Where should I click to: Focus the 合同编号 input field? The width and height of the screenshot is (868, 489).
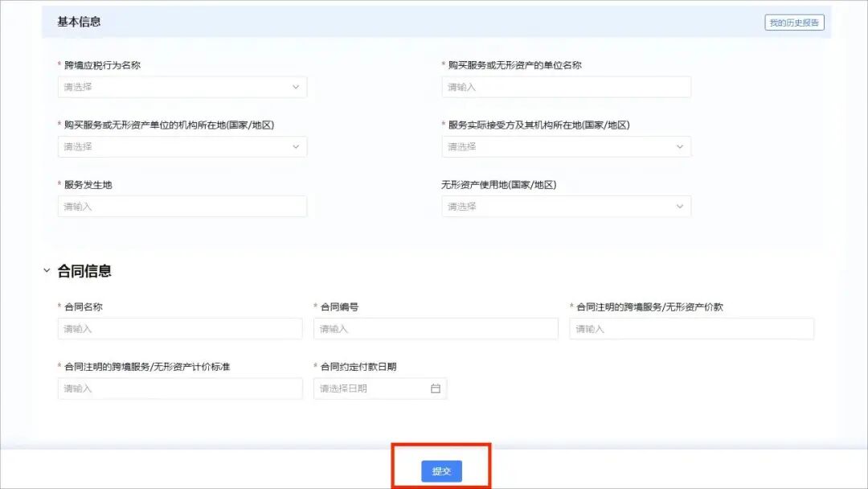coord(436,328)
